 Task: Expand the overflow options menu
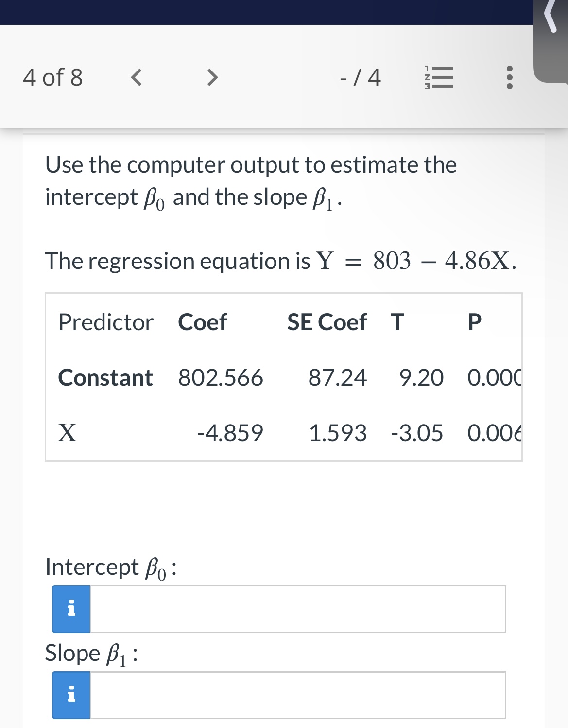(509, 78)
